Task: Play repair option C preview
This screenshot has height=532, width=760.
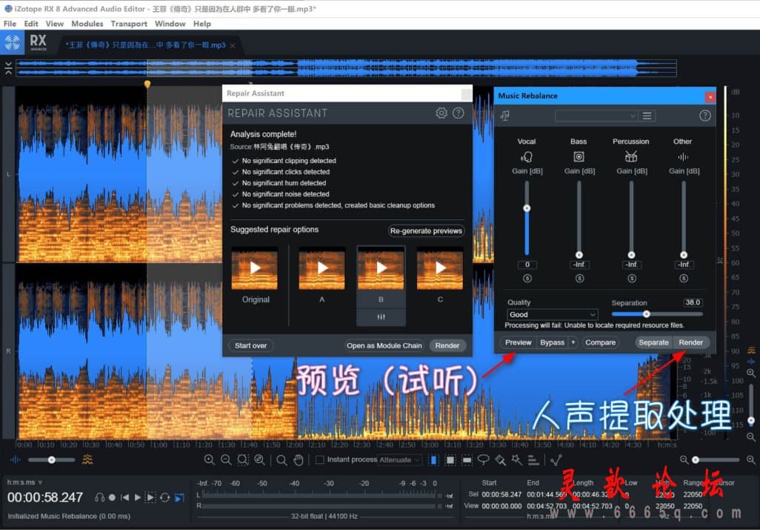Action: pos(440,268)
